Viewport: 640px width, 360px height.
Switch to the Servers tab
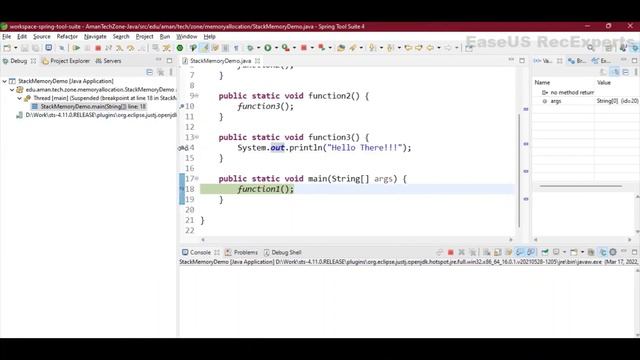(x=108, y=61)
